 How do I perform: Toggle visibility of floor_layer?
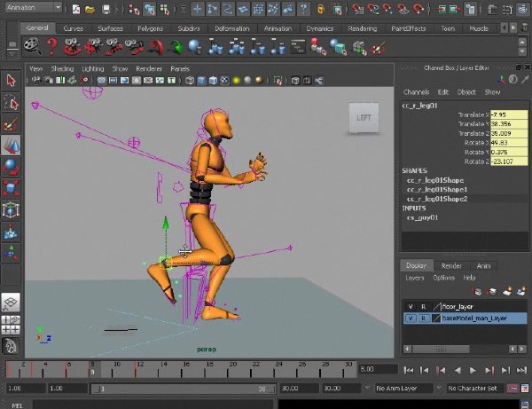(x=411, y=307)
